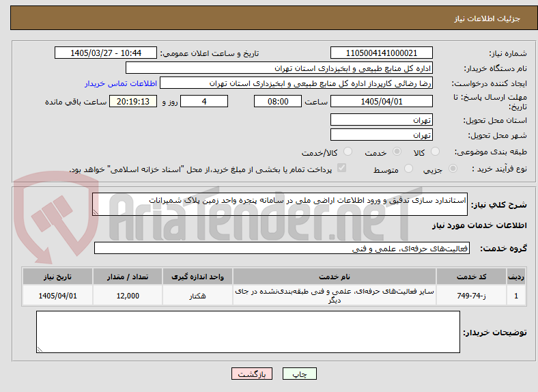Open the اطلاعات تماس خریدار link
The width and height of the screenshot is (538, 392).
coord(121,83)
